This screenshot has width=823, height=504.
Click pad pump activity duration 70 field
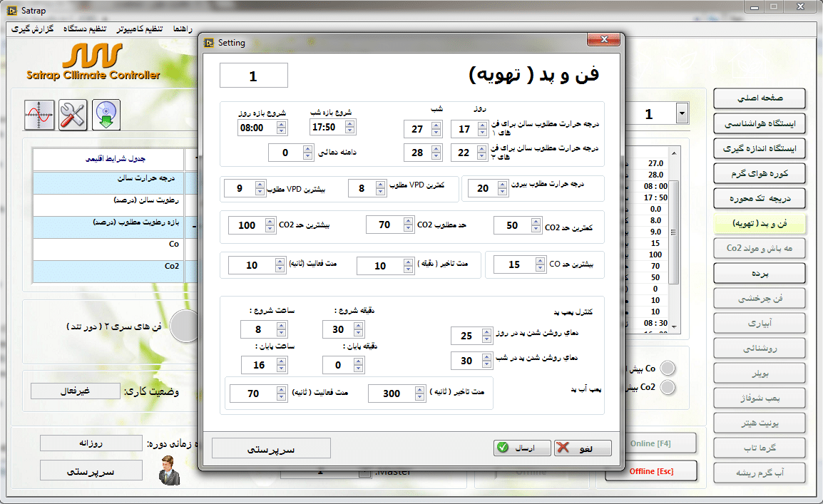pyautogui.click(x=253, y=394)
